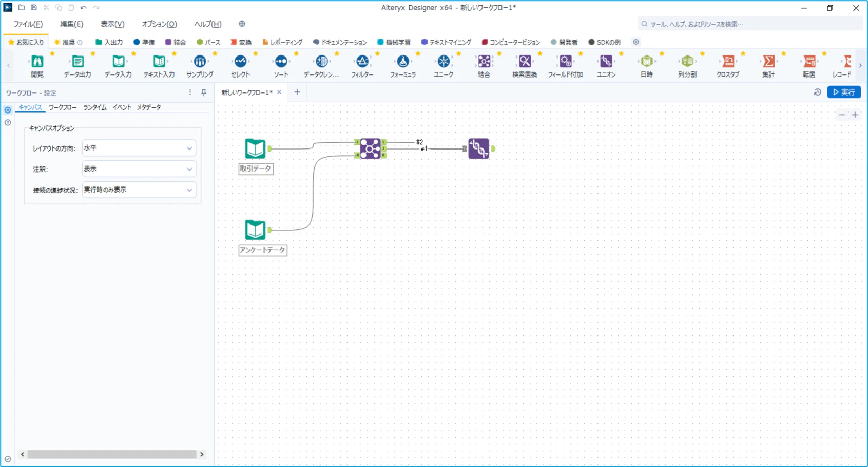Screen dimensions: 868x467
Task: Toggle the favorite star on 検索置換 tool
Action: [x=540, y=53]
